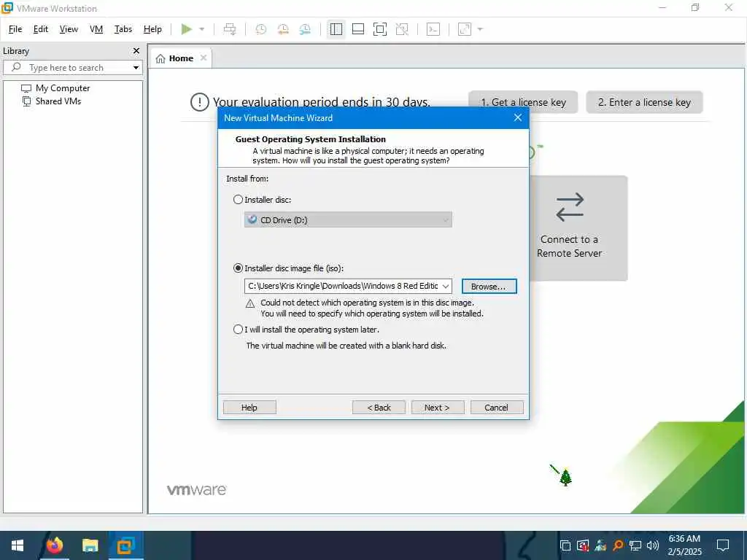Select Installer disc image file (iso) radio button
This screenshot has height=560, width=747.
click(x=239, y=268)
